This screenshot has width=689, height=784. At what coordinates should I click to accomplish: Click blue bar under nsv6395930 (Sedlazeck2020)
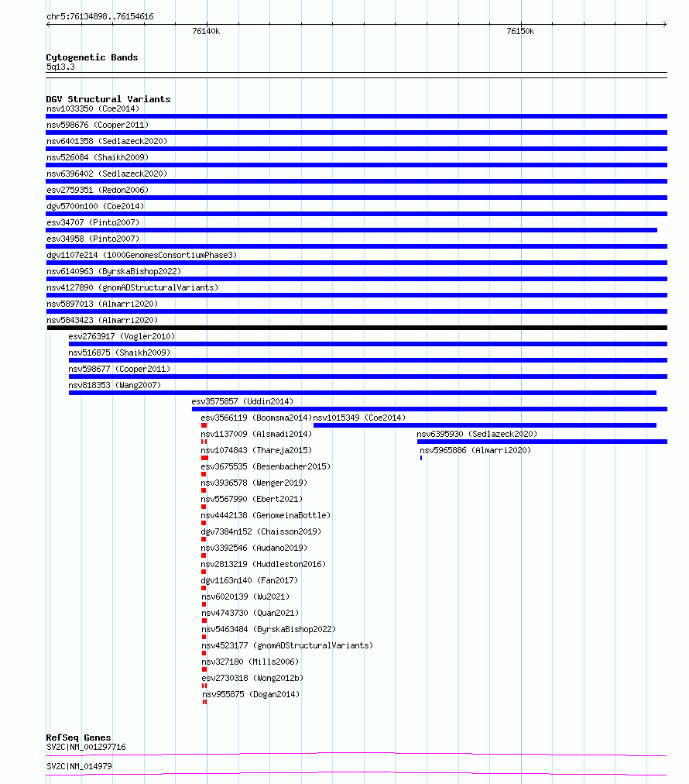(542, 442)
